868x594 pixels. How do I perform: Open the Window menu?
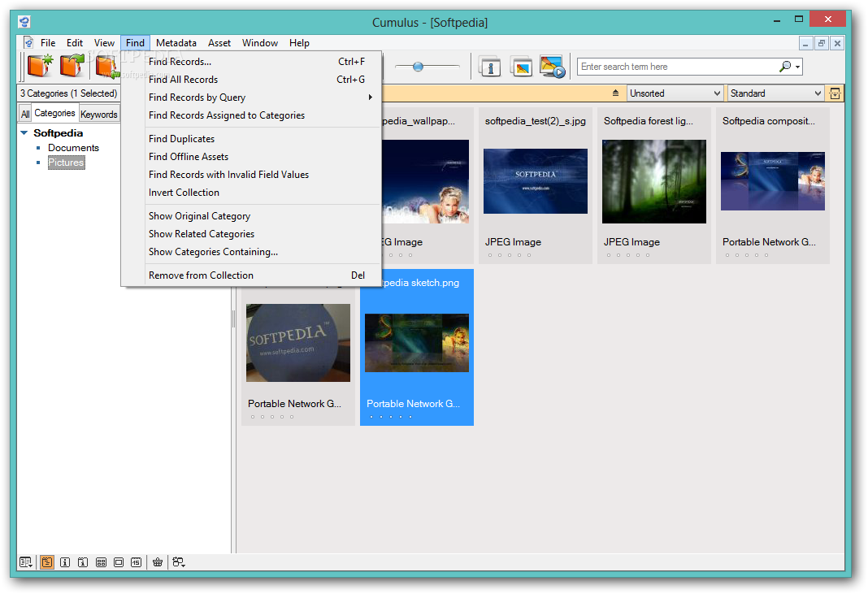(259, 42)
